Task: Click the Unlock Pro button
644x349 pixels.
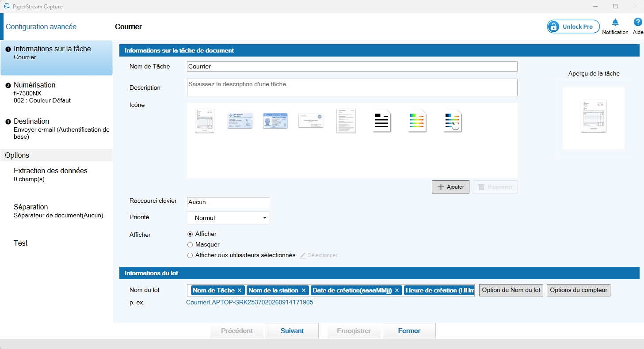Action: pyautogui.click(x=573, y=27)
